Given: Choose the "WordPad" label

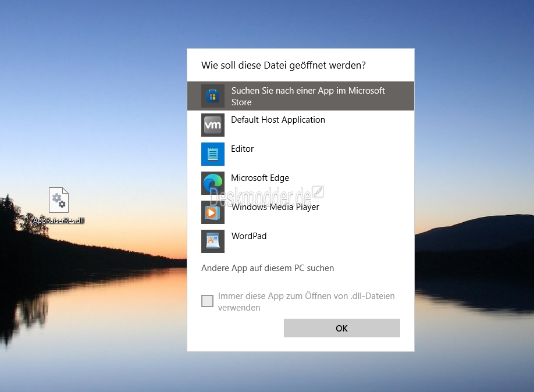Looking at the screenshot, I should tap(249, 236).
